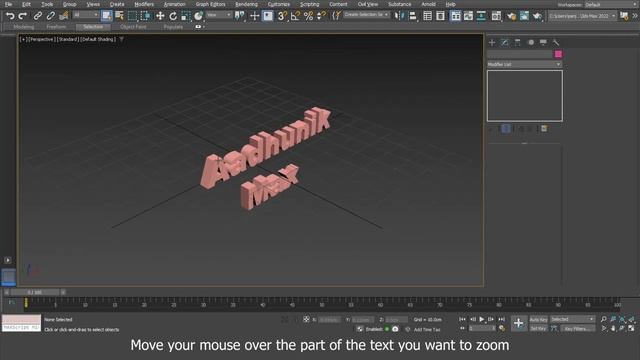Toggle Window/Crossing selection mode

pyautogui.click(x=145, y=16)
